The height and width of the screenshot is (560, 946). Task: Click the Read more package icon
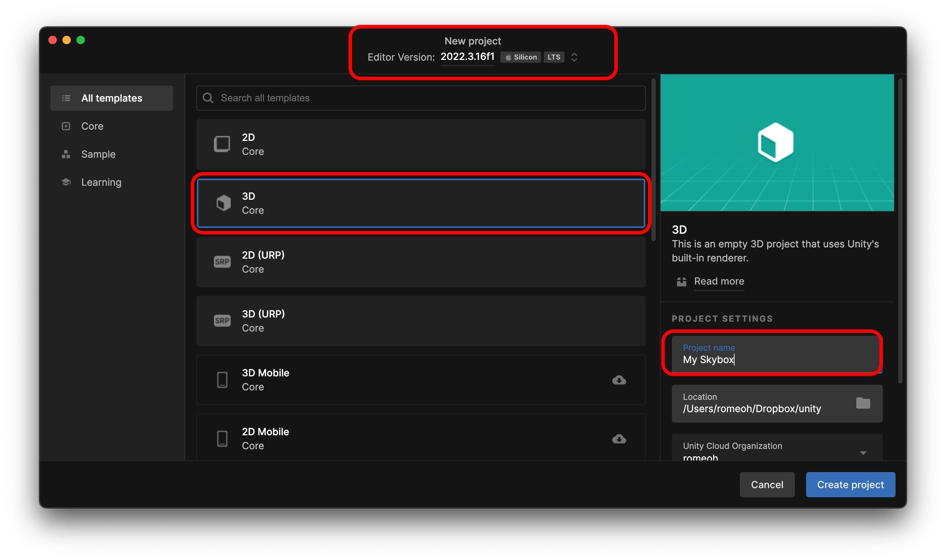(681, 281)
